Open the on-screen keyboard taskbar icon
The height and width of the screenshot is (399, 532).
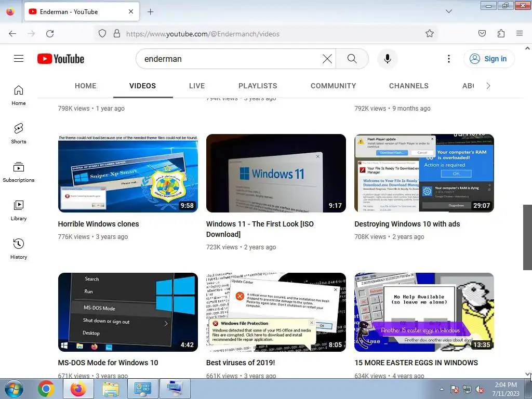[x=175, y=389]
